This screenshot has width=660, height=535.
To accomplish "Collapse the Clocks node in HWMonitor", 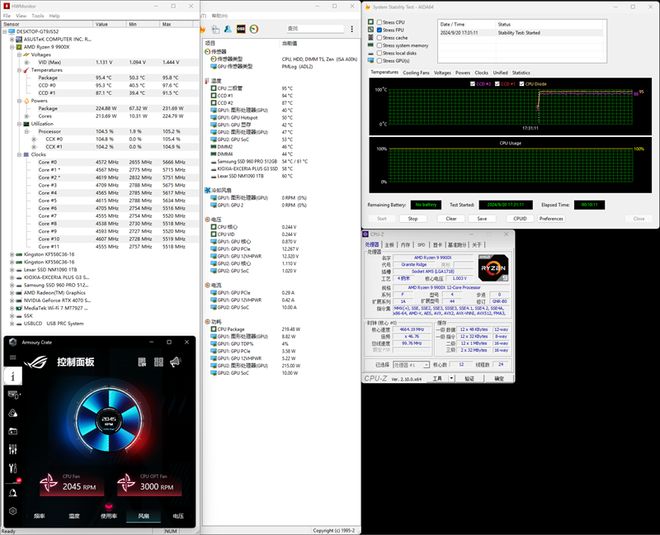I will click(19, 154).
